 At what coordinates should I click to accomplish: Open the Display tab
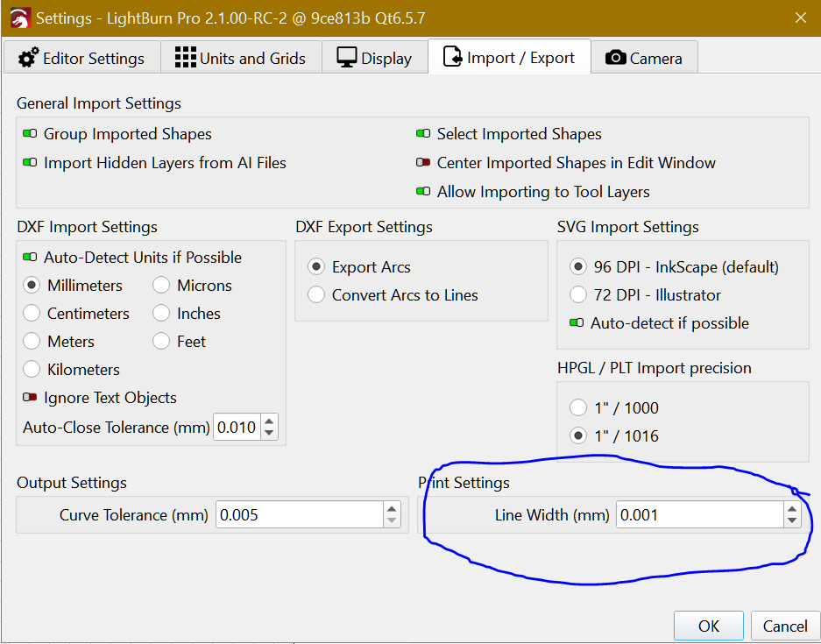374,59
